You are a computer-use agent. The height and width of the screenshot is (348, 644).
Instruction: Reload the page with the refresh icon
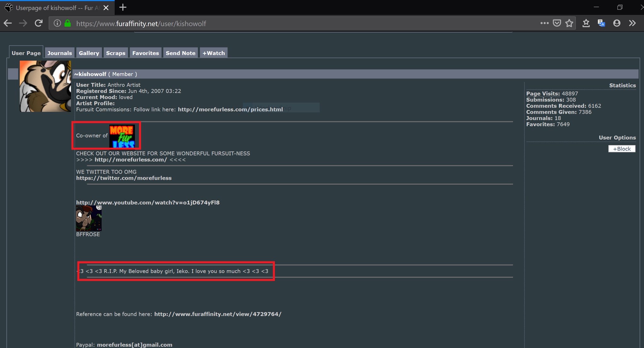[x=38, y=23]
